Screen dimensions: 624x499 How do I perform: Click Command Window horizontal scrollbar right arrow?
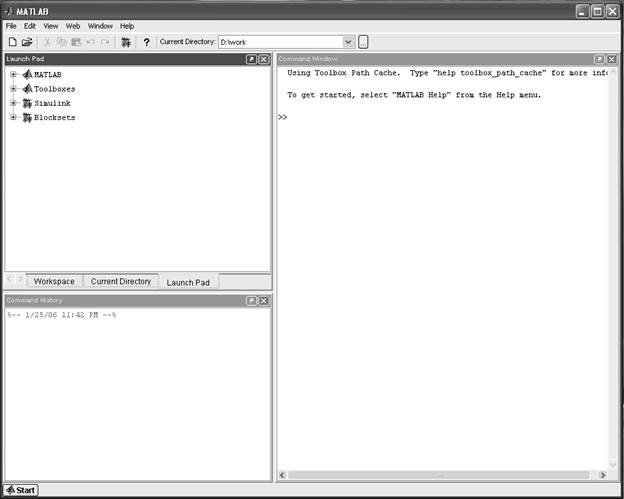pos(603,475)
